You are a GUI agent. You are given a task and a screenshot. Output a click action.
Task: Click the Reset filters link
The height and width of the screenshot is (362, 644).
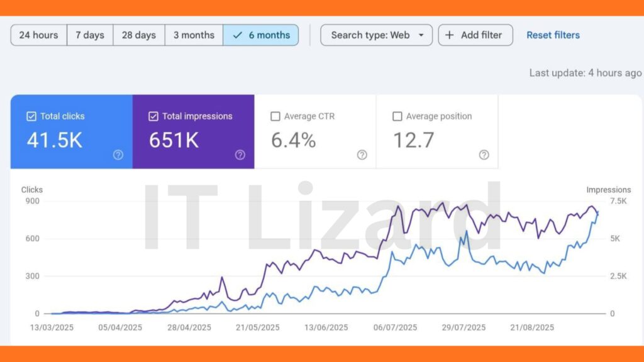[553, 35]
